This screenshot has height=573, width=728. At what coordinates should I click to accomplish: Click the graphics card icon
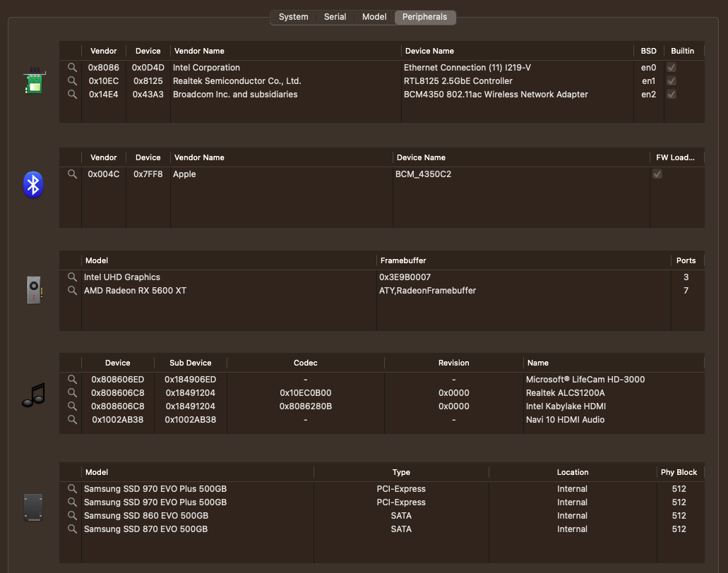point(34,290)
